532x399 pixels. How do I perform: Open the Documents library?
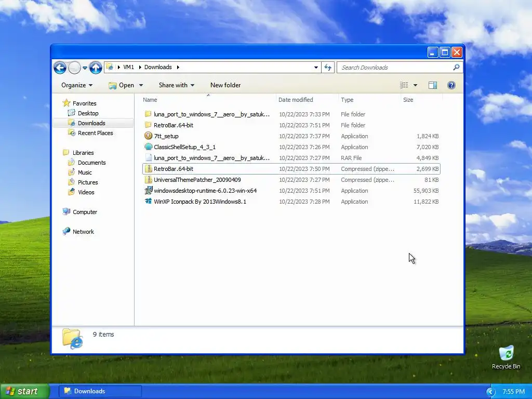pos(91,163)
